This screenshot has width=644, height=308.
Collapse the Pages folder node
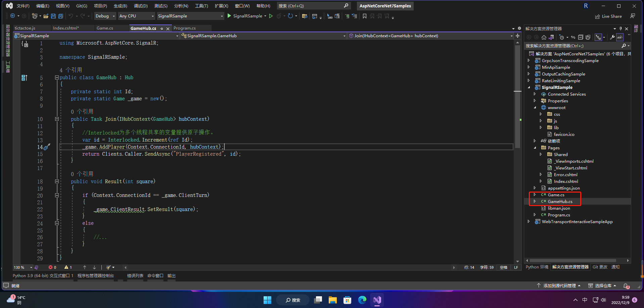click(535, 148)
